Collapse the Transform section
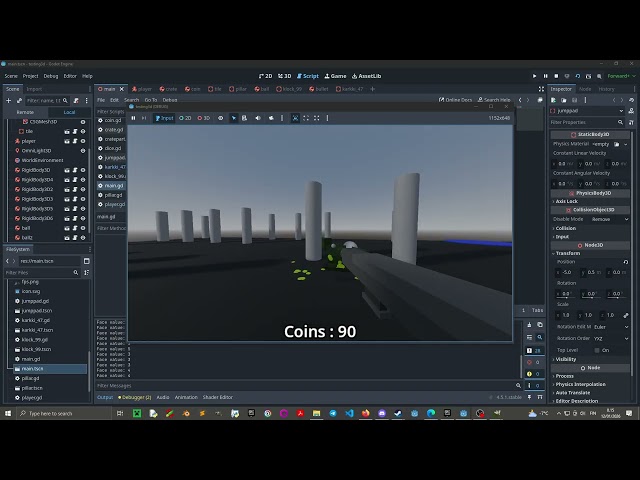The height and width of the screenshot is (480, 640). click(566, 253)
